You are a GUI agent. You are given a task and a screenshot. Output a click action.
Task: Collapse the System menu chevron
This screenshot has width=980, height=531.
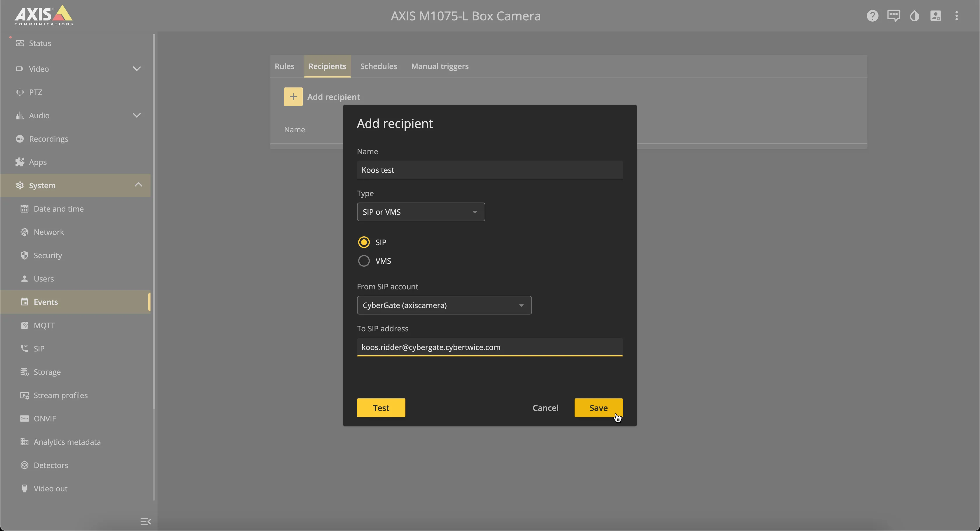138,185
